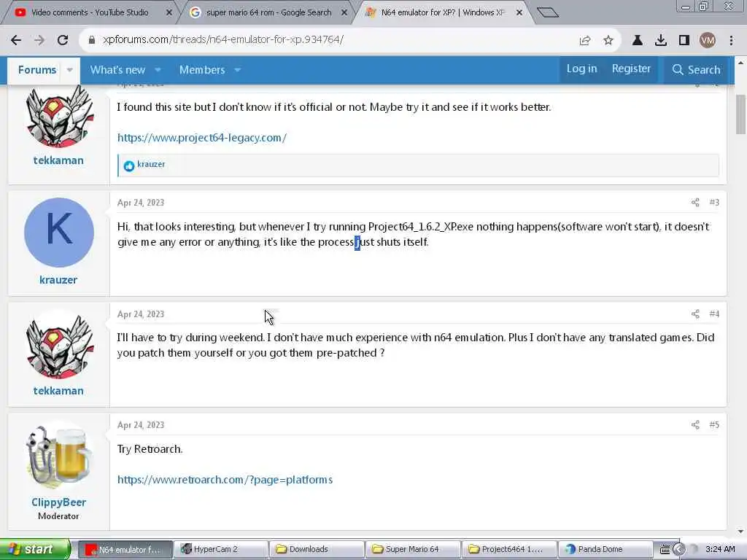Image resolution: width=747 pixels, height=560 pixels.
Task: Open the browser downloads icon
Action: coord(661,41)
